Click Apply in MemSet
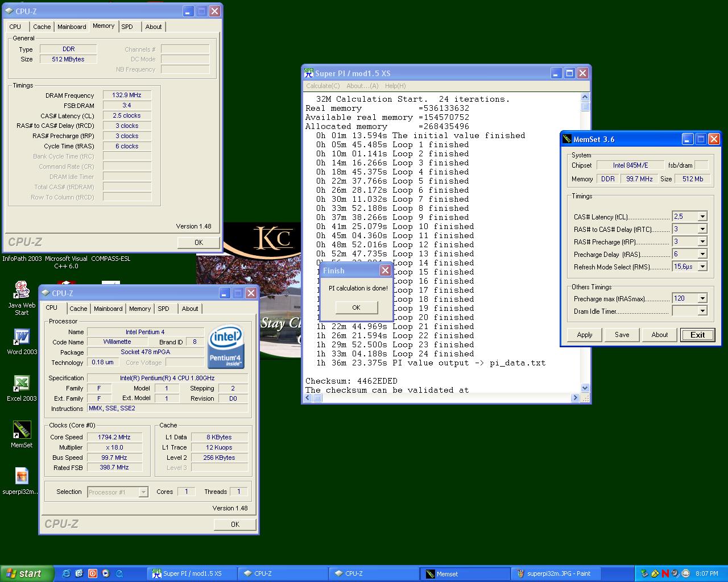Image resolution: width=728 pixels, height=582 pixels. click(x=585, y=335)
